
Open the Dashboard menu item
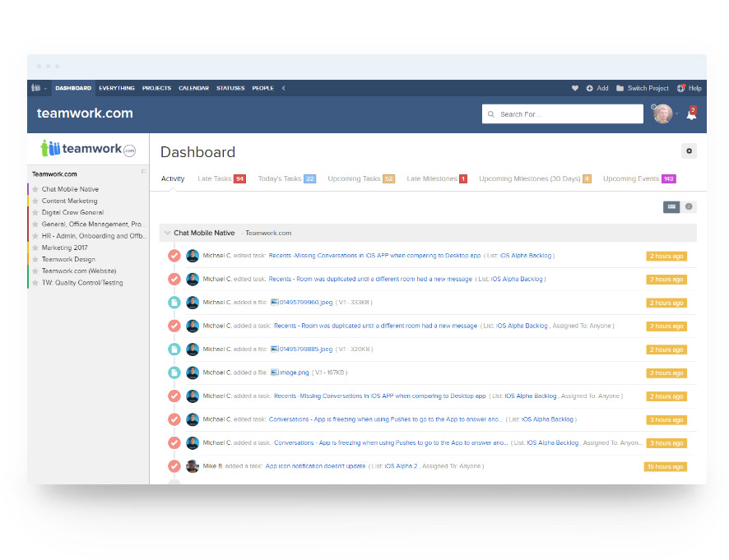tap(73, 88)
